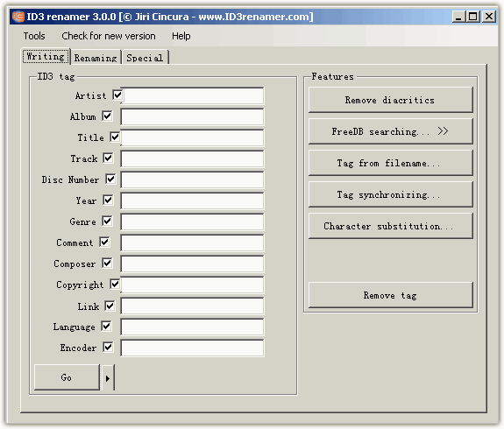The width and height of the screenshot is (504, 429).
Task: Click Remove diacritics button
Action: coord(391,100)
